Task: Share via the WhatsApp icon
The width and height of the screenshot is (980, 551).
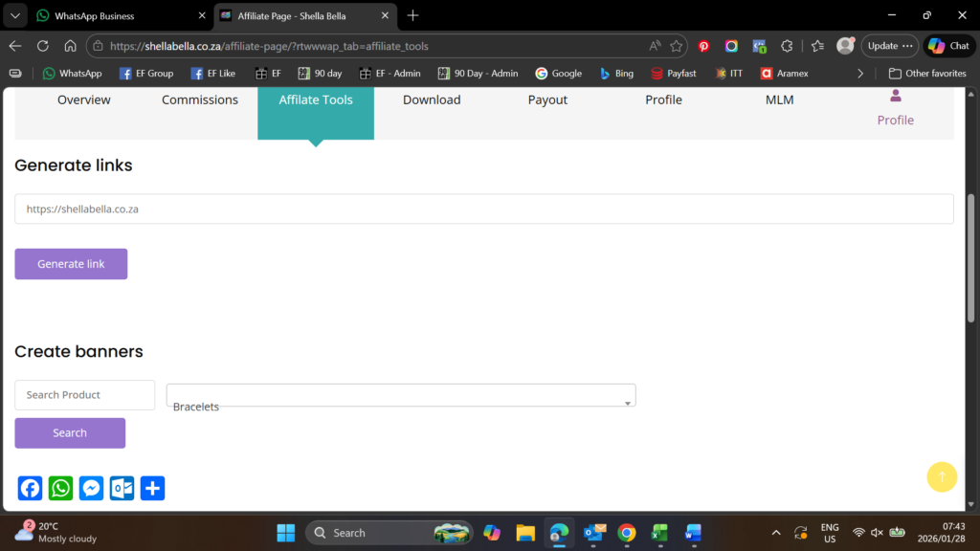Action: click(x=61, y=488)
